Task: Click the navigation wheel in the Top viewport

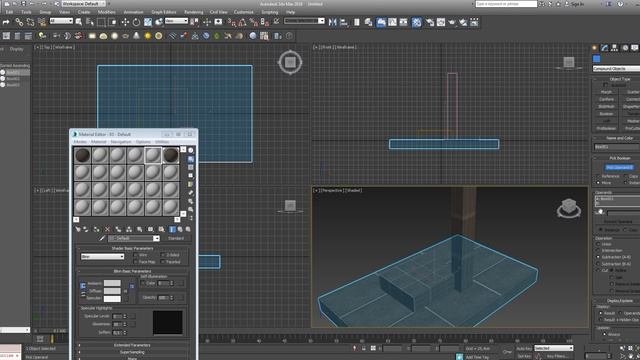Action: [290, 62]
